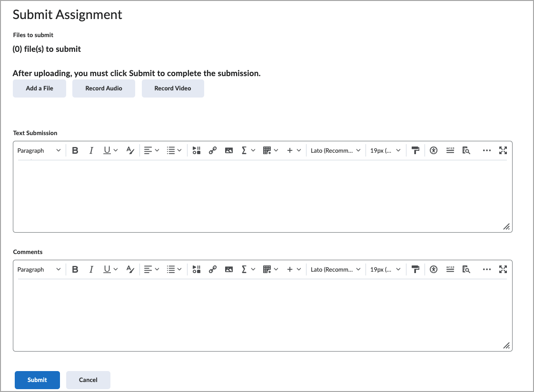This screenshot has width=534, height=392.
Task: Open the font color picker
Action: tap(130, 150)
